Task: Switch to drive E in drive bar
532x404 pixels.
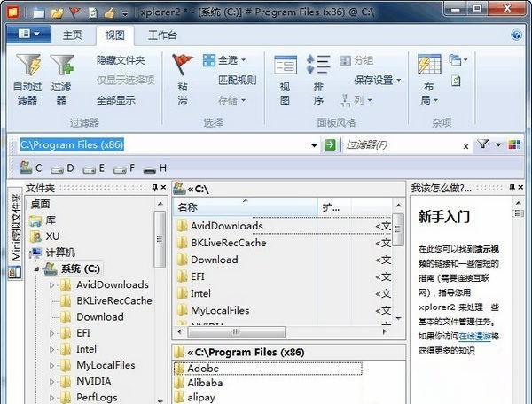Action: [x=94, y=168]
